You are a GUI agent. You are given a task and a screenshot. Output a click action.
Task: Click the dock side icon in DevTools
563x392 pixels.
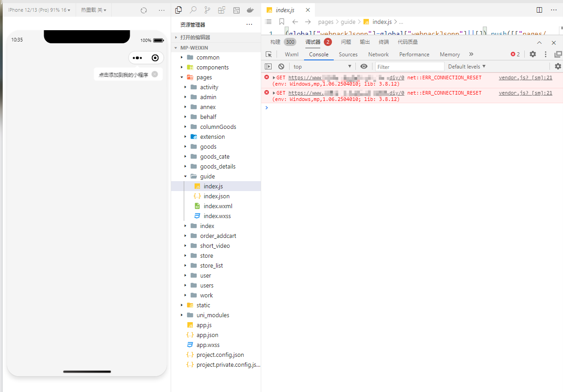[x=558, y=54]
